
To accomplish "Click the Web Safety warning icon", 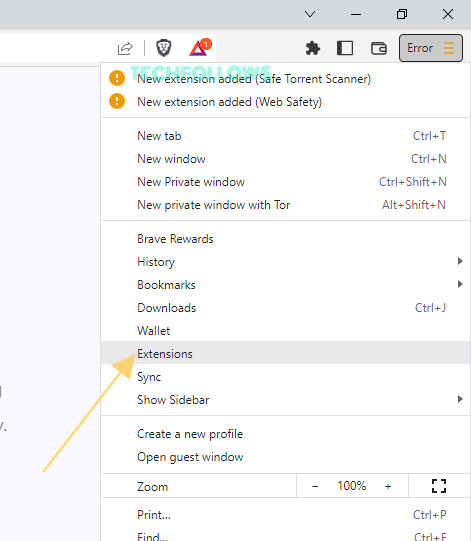I will (x=117, y=101).
